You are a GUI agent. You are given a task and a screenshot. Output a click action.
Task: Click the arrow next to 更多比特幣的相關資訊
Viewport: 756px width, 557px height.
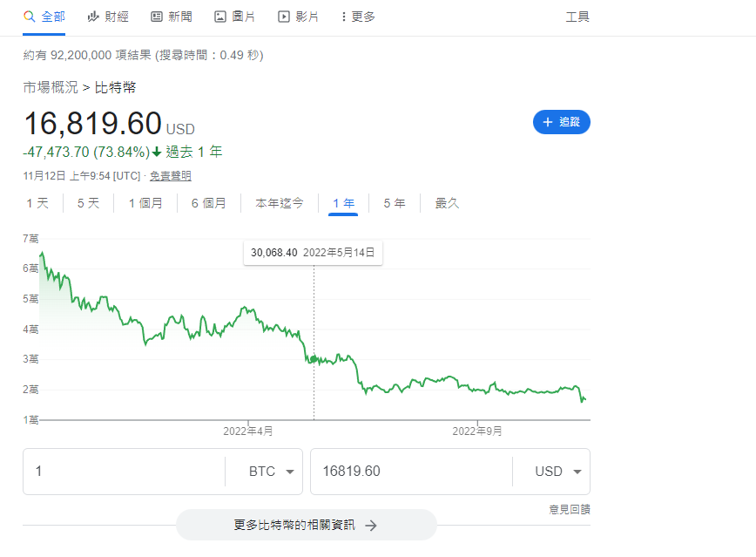[371, 526]
